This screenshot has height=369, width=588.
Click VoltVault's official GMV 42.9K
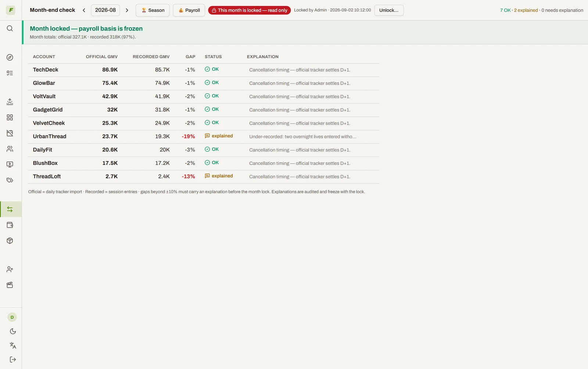[110, 96]
